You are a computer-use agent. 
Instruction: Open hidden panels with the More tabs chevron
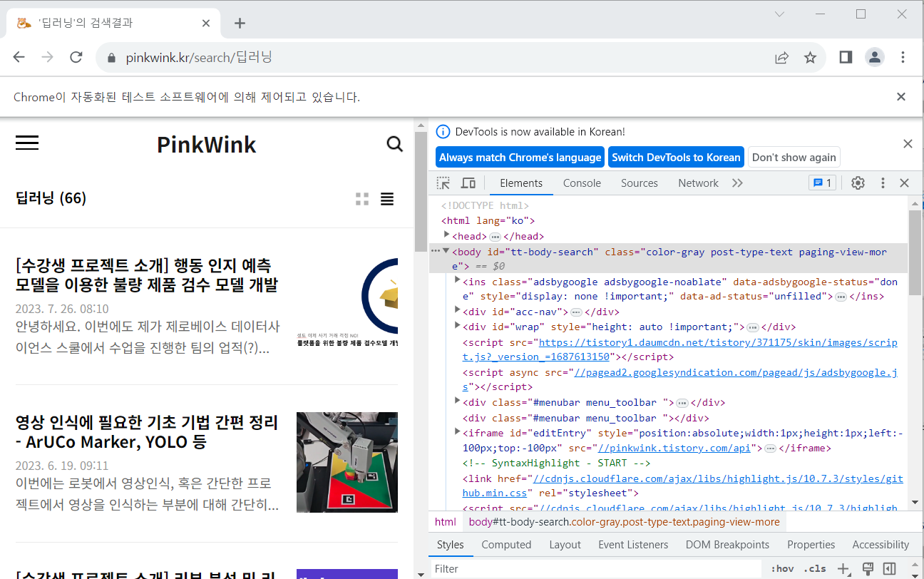tap(737, 183)
